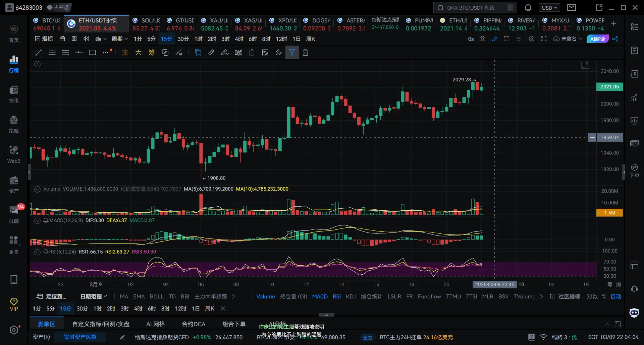This screenshot has height=345, width=644.
Task: Take a chart screenshot with camera icon
Action: coord(482,39)
